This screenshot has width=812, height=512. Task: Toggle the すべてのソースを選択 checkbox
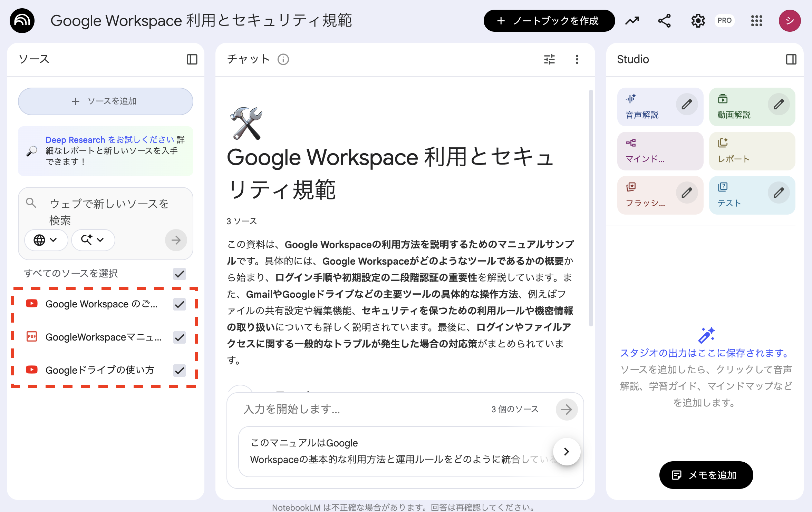[180, 274]
